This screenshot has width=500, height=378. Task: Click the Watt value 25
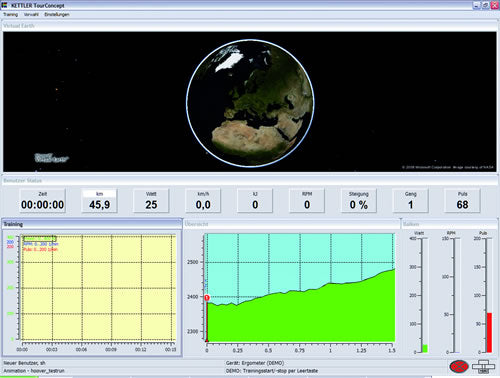151,205
